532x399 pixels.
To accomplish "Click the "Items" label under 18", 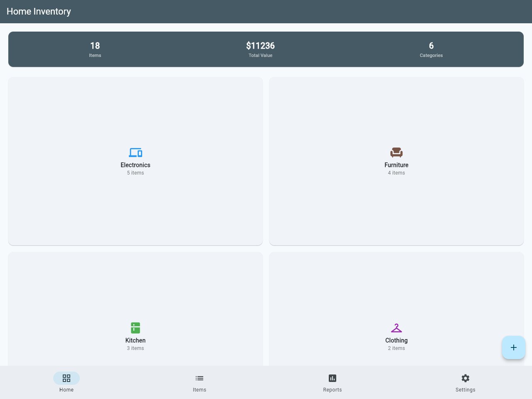I will coord(95,55).
